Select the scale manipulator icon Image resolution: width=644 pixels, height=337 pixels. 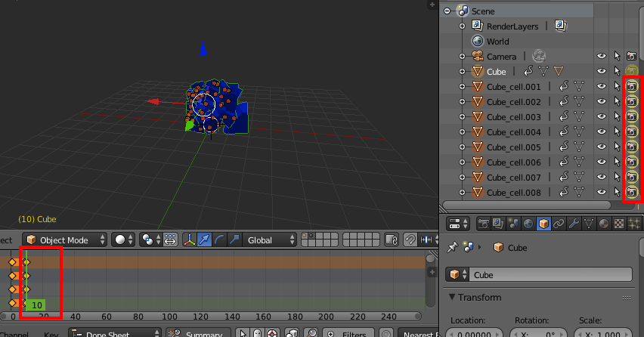click(234, 240)
